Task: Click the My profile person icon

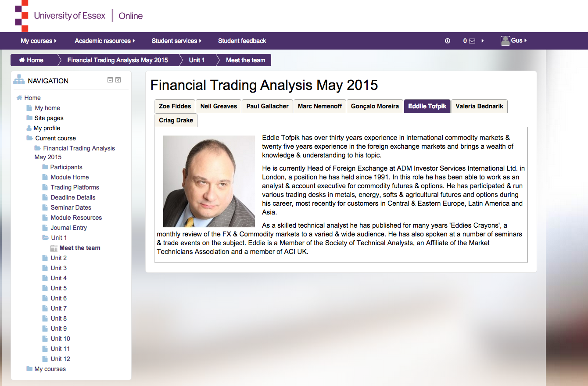Action: [x=29, y=128]
